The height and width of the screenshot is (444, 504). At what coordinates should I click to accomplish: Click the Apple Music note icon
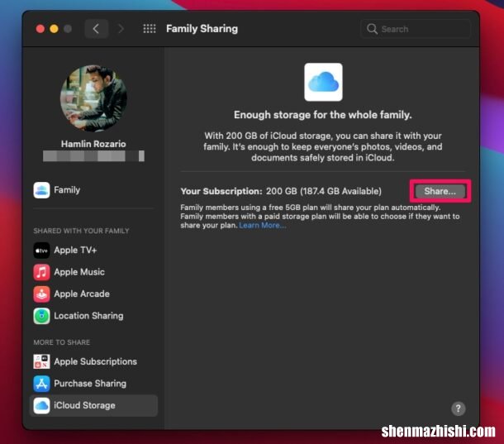pyautogui.click(x=41, y=272)
